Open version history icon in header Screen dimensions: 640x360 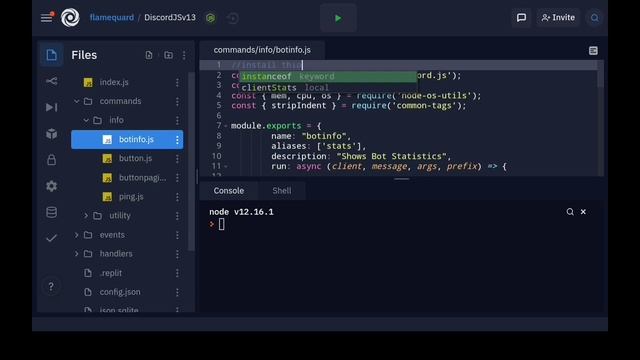233,18
